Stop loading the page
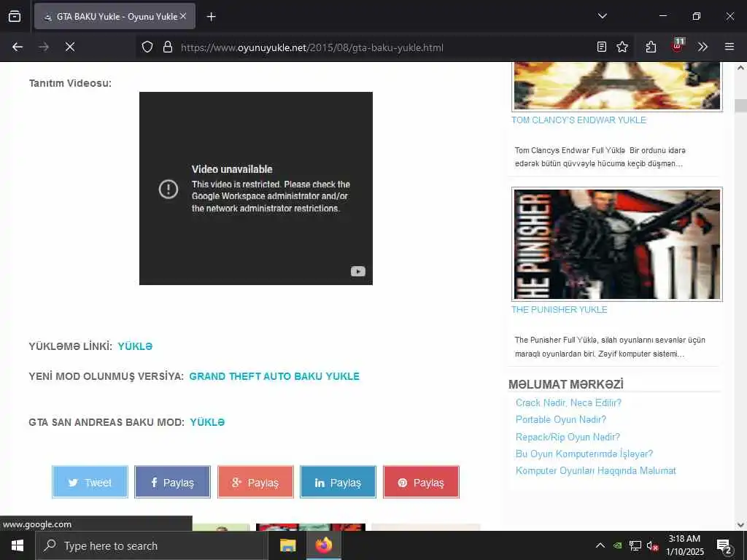747x560 pixels. (x=70, y=47)
